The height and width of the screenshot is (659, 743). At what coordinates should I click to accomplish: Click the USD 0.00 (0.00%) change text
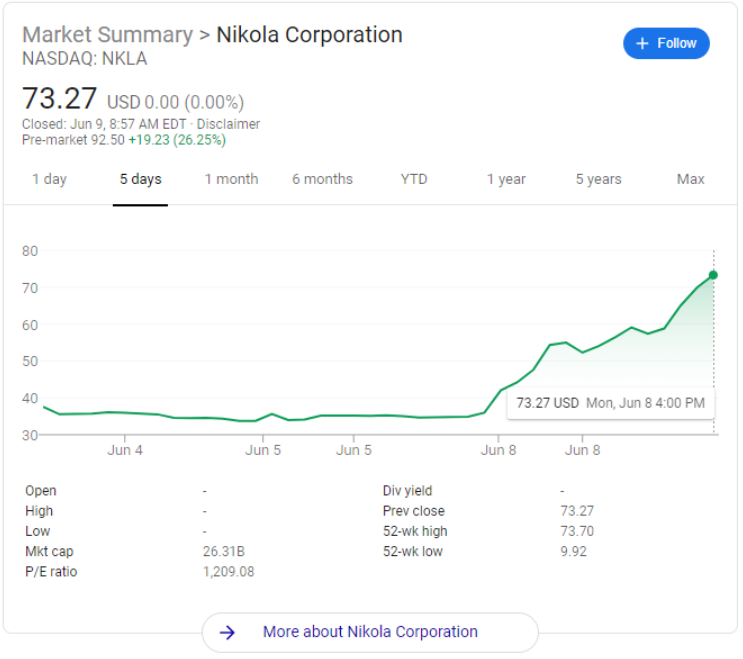coord(175,102)
